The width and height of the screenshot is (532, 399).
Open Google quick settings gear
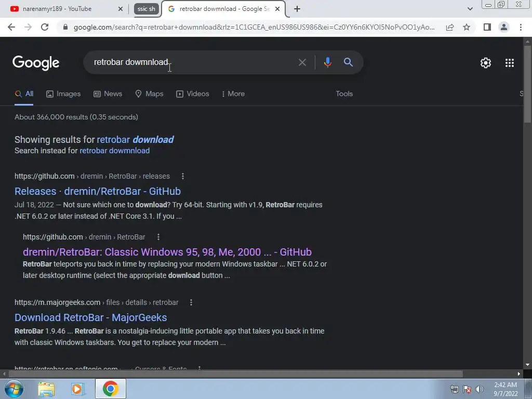486,63
